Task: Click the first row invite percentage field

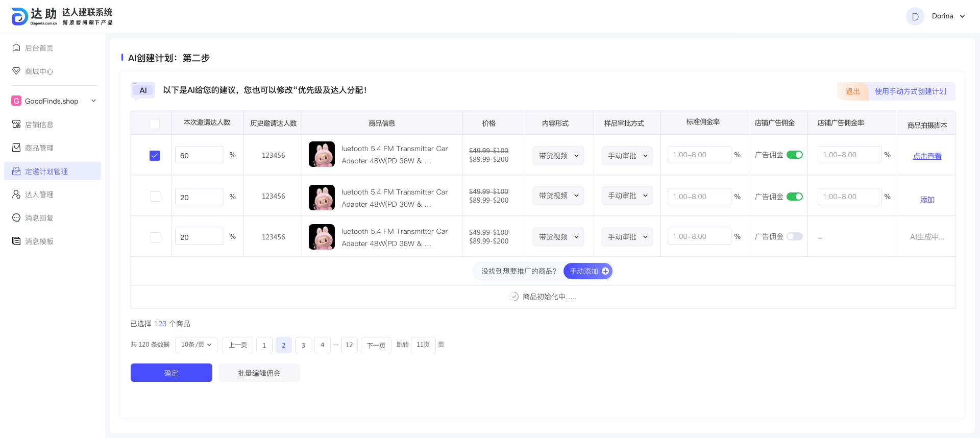Action: pyautogui.click(x=199, y=155)
